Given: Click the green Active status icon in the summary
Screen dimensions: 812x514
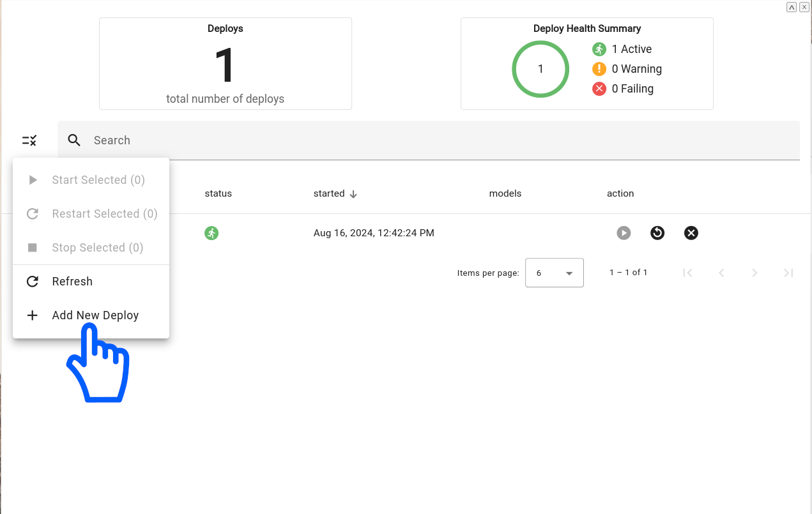Looking at the screenshot, I should 599,49.
